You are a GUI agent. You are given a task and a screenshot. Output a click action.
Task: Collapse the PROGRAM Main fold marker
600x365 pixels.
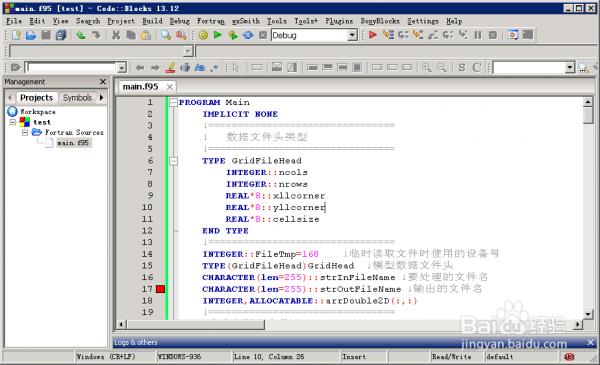point(174,103)
